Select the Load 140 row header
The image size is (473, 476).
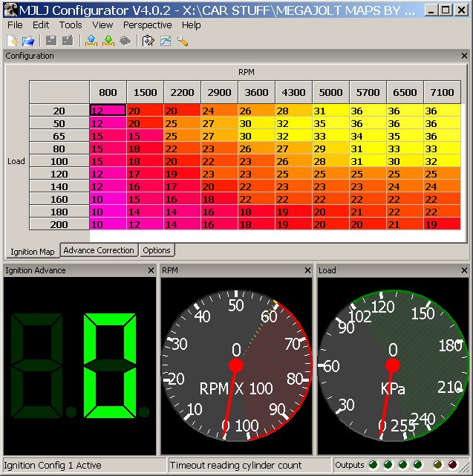[x=59, y=186]
